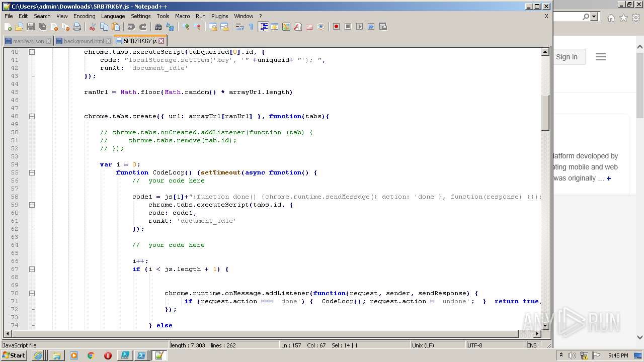644x362 pixels.
Task: Click the Zoom Out toolbar icon
Action: tap(197, 27)
